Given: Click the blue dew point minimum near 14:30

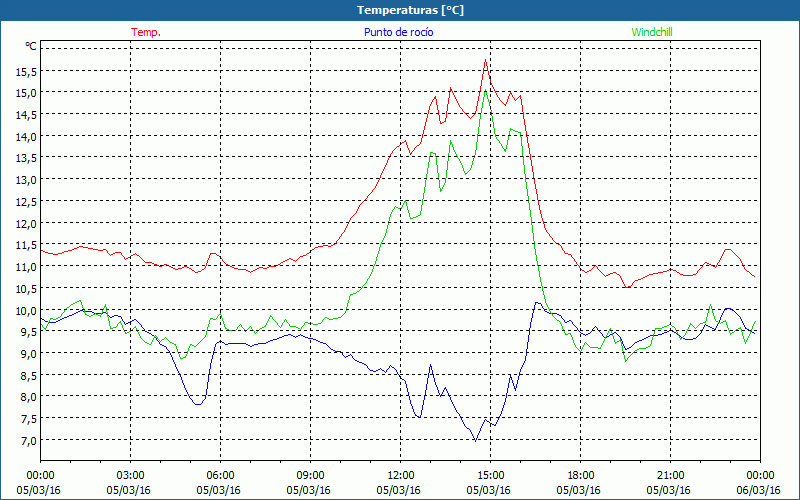Looking at the screenshot, I should click(475, 440).
